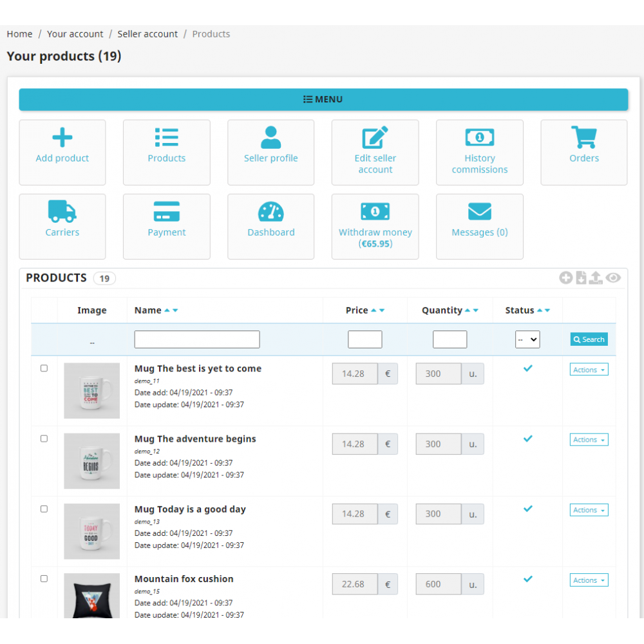Open the Status filter dropdown
644x644 pixels.
(527, 339)
